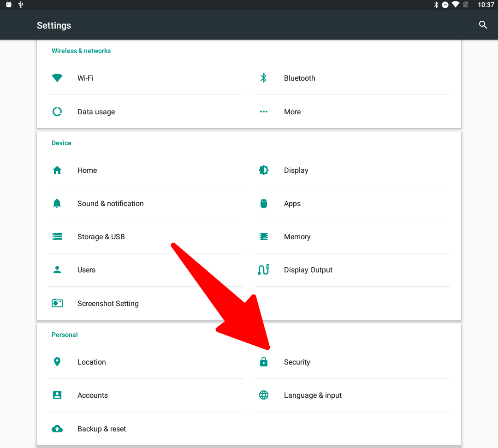The image size is (498, 448).
Task: Click the Device section heading
Action: click(61, 143)
